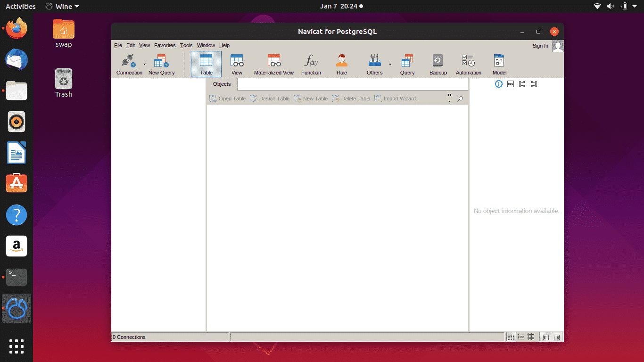Toggle the right information pane visibility
The image size is (644, 362).
[557, 337]
